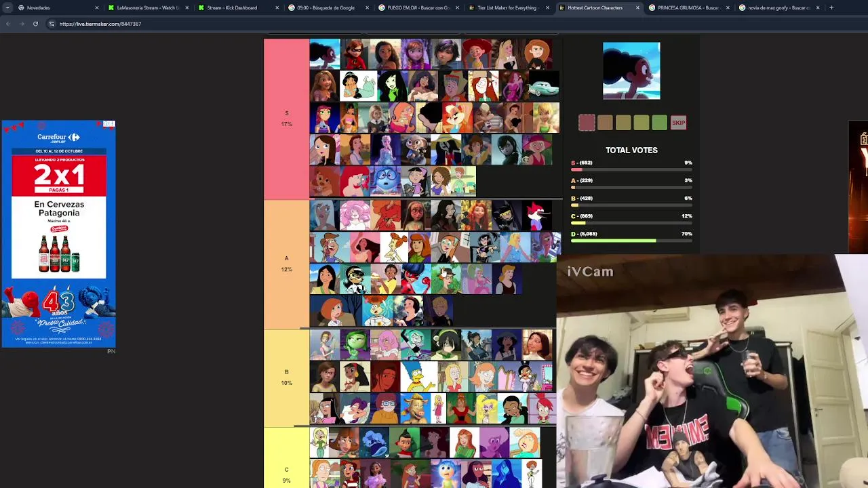Click the SKIP vote button
This screenshot has width=868, height=488.
point(678,123)
